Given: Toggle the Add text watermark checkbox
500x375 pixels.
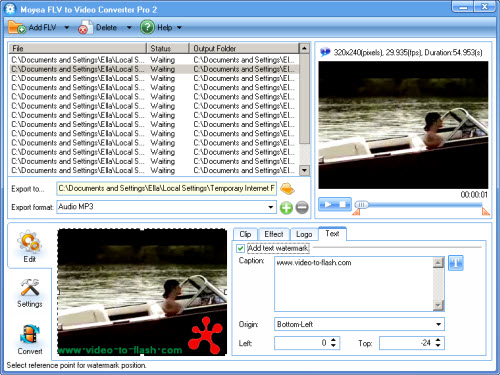Looking at the screenshot, I should [x=240, y=248].
